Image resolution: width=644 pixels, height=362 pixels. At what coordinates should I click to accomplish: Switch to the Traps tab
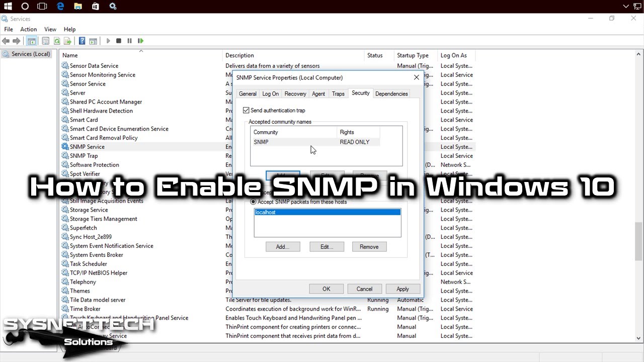click(338, 94)
